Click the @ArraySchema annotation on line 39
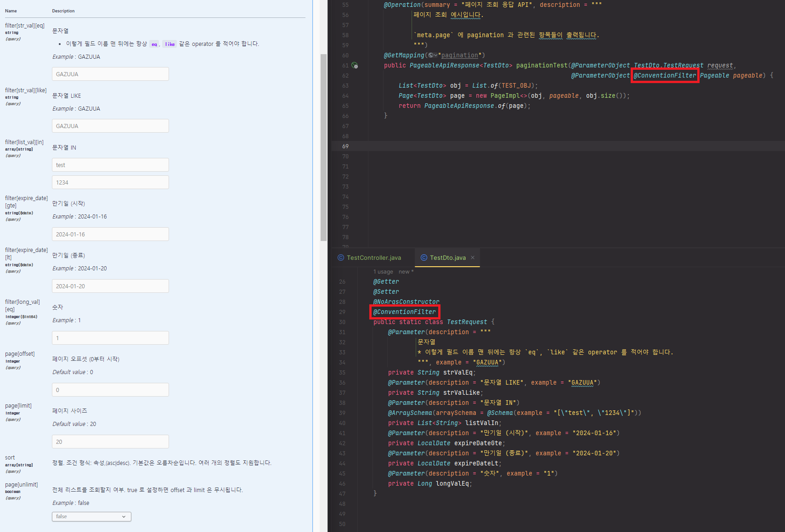Image resolution: width=785 pixels, height=532 pixels. [x=410, y=413]
